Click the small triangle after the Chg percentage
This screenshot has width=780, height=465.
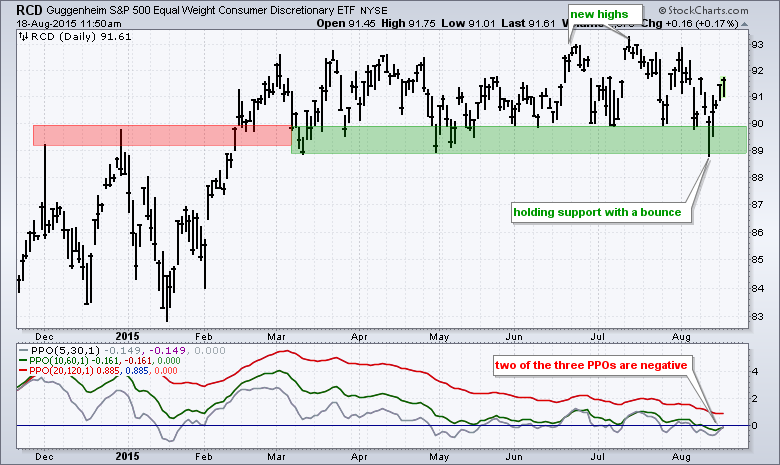pos(744,24)
